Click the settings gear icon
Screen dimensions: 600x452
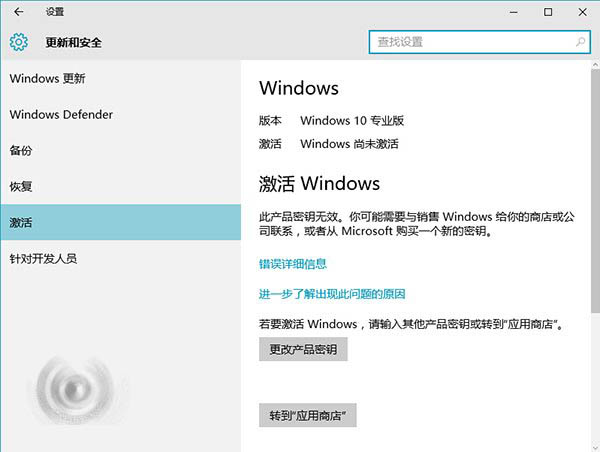(19, 42)
